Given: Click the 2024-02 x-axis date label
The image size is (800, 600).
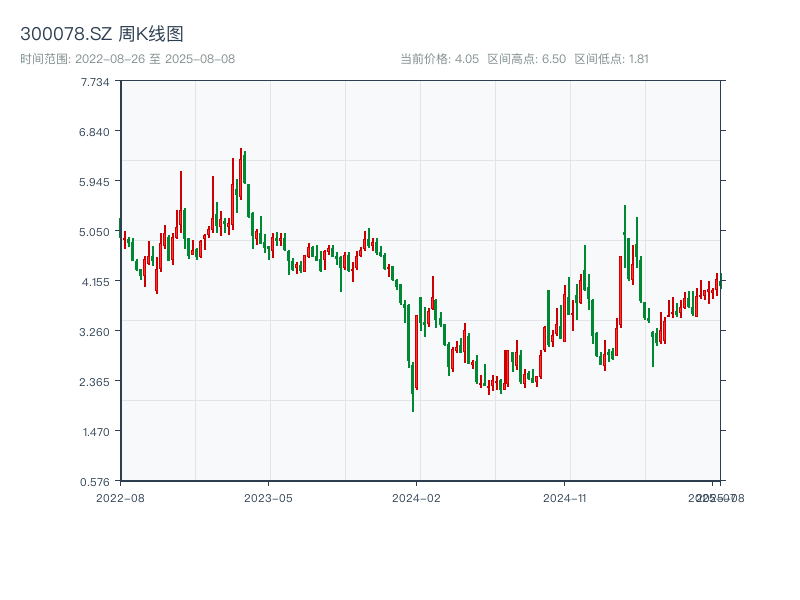Looking at the screenshot, I should tap(416, 497).
